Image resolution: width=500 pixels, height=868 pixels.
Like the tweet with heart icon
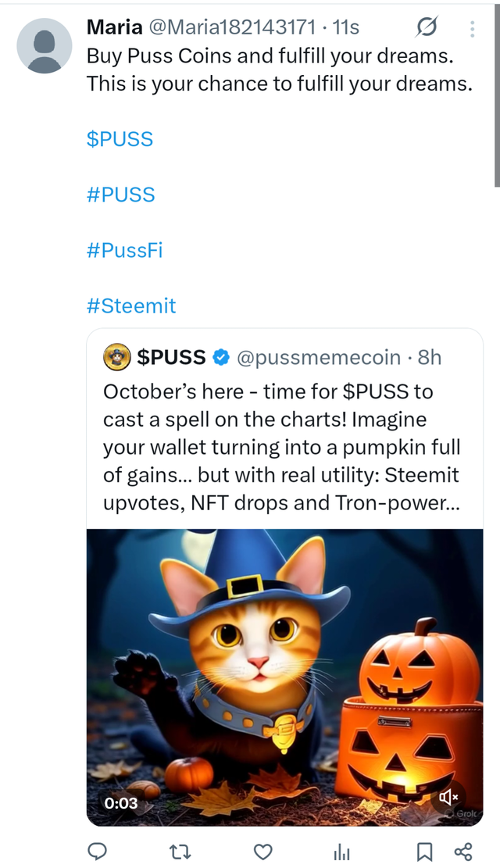click(263, 851)
